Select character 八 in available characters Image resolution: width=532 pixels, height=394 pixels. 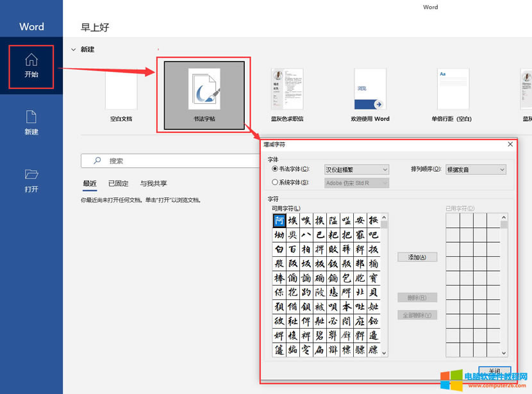(x=306, y=234)
